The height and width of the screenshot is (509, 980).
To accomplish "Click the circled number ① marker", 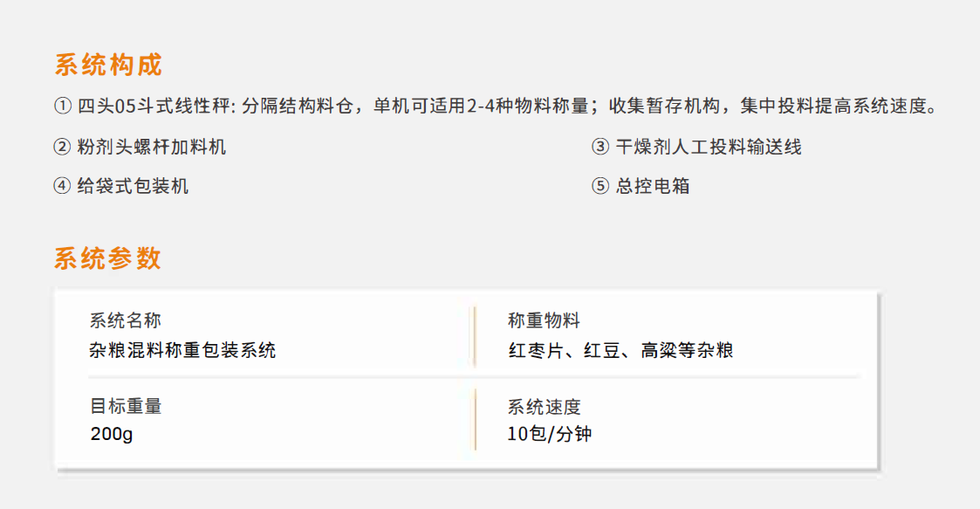I will click(x=63, y=106).
